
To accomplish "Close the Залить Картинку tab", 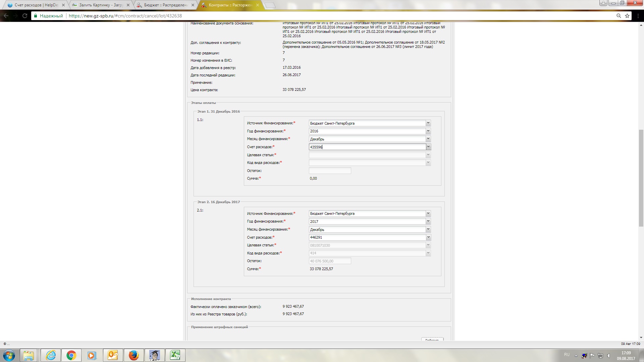I will (x=128, y=5).
